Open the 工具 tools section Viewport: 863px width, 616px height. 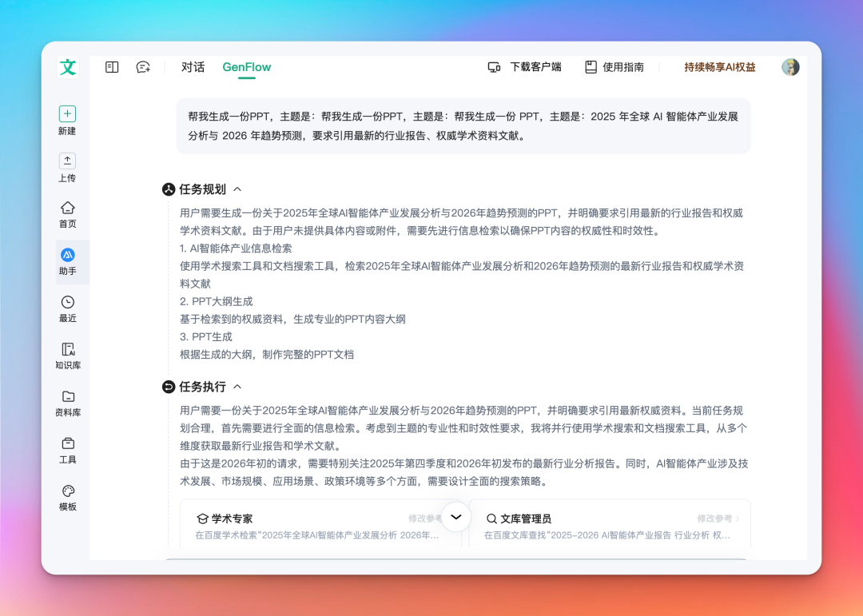pos(67,448)
